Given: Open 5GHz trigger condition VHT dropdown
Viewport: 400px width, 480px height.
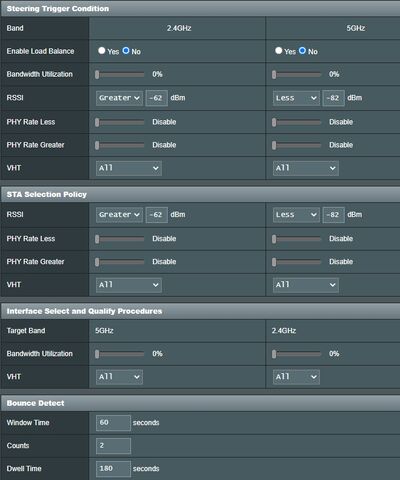Looking at the screenshot, I should point(306,168).
